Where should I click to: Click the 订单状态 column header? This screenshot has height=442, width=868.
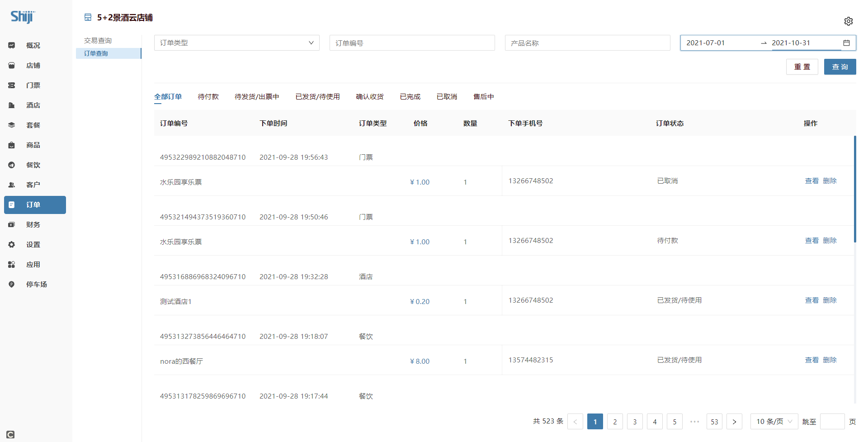click(x=670, y=123)
